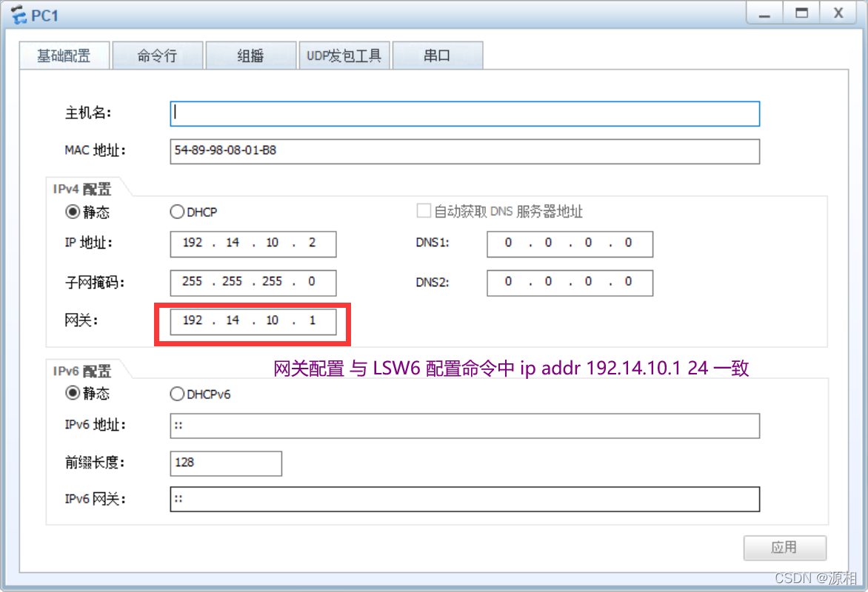
Task: Click the IPv6 地址 input field
Action: click(x=465, y=426)
